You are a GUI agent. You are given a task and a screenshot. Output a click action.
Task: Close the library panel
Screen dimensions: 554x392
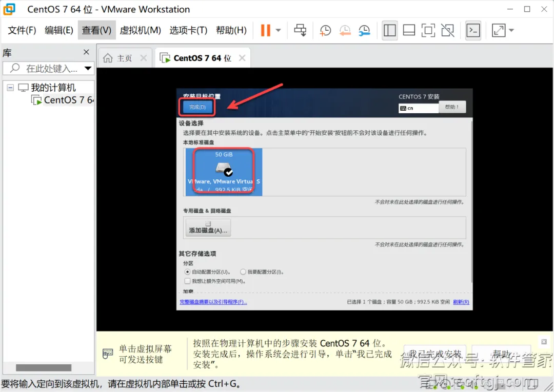86,52
